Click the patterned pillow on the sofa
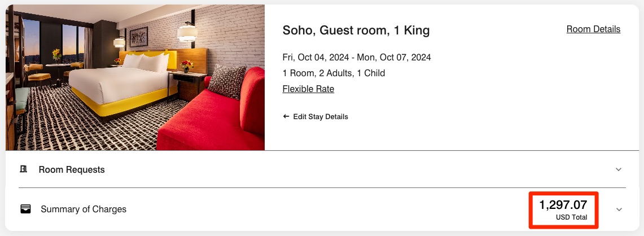This screenshot has height=236, width=644. pyautogui.click(x=227, y=81)
